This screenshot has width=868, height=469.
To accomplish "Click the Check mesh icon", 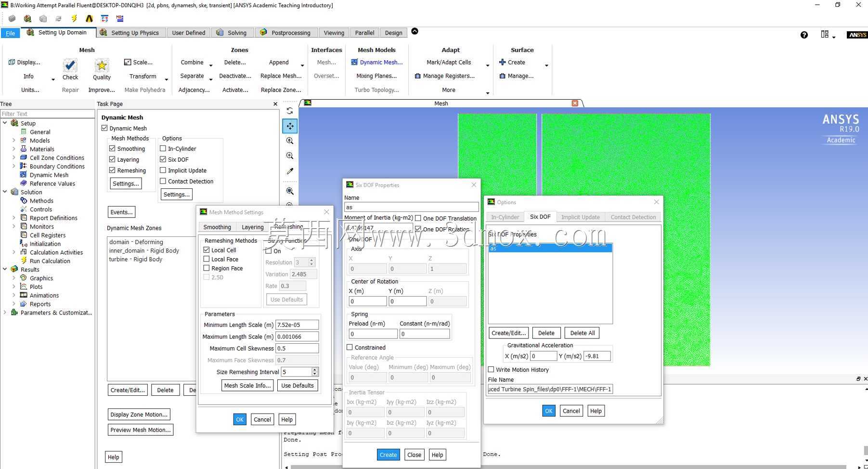I will 70,65.
